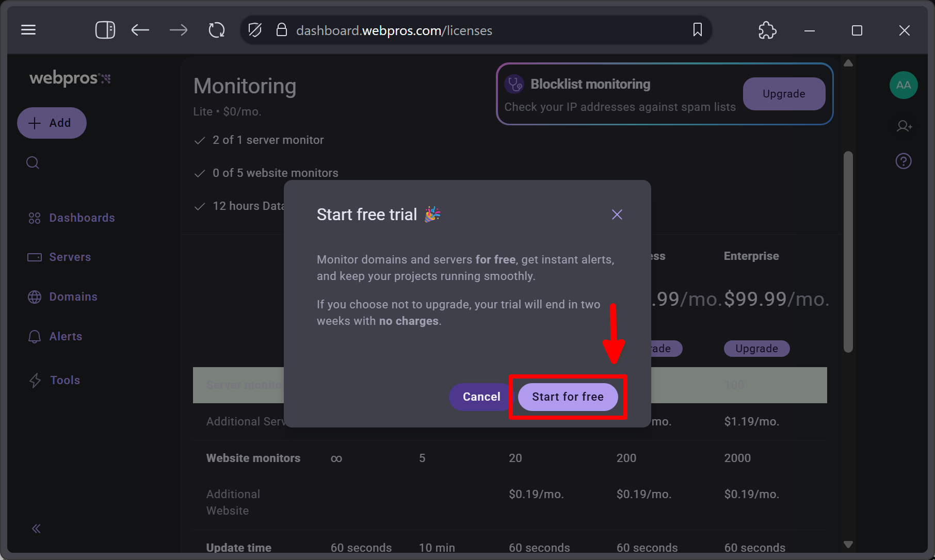The width and height of the screenshot is (935, 560).
Task: Click the scroll down arrow
Action: (x=848, y=544)
